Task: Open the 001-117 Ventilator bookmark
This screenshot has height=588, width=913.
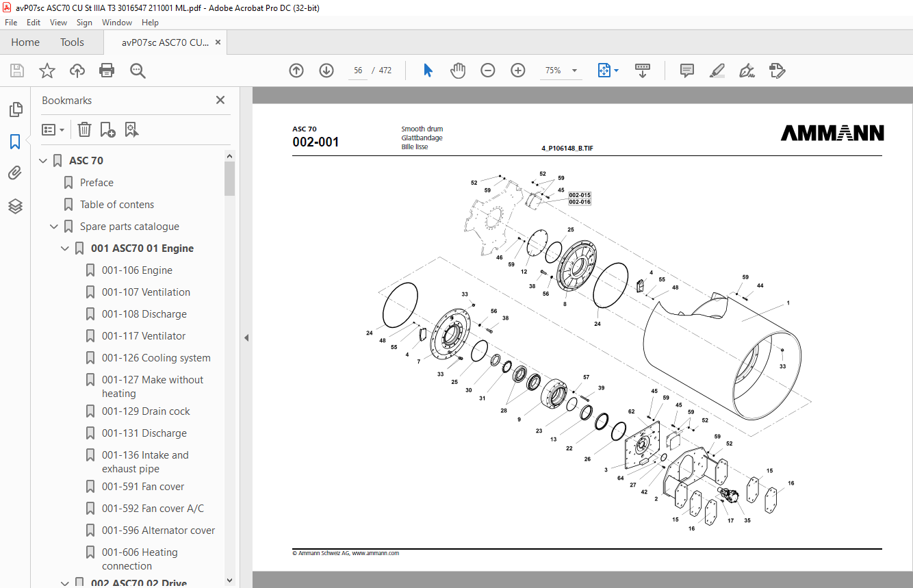Action: tap(144, 336)
